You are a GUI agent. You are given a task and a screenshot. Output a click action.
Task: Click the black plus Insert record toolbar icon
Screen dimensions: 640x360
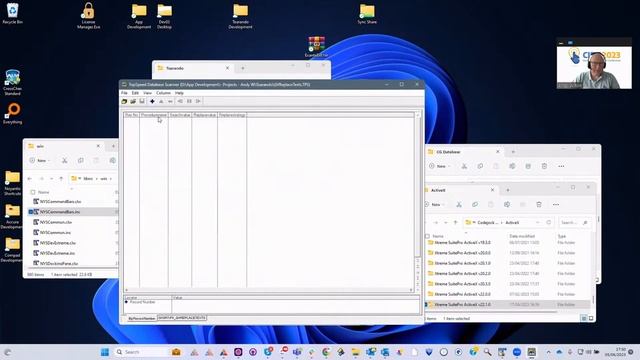(152, 101)
